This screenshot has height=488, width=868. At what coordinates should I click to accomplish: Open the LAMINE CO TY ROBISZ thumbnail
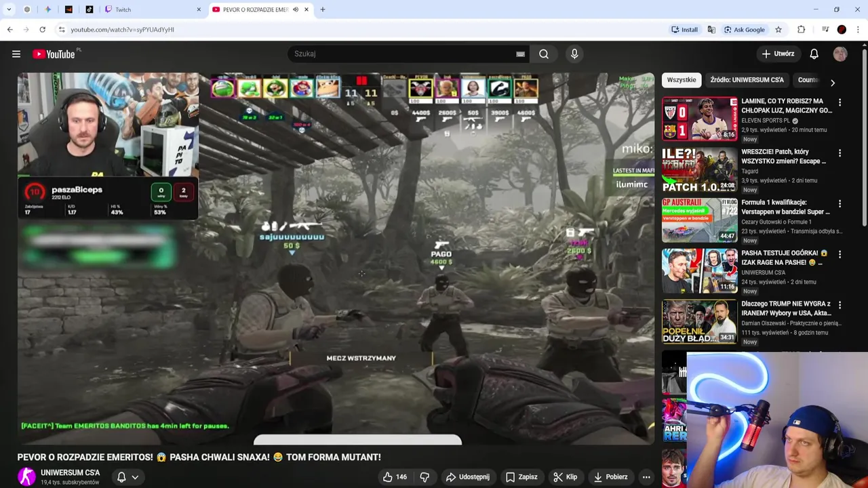click(699, 119)
